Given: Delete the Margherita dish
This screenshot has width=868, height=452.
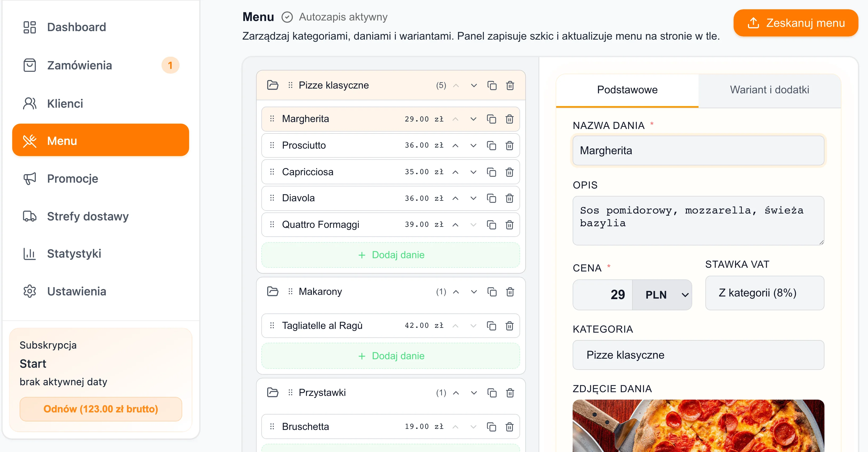Looking at the screenshot, I should pyautogui.click(x=509, y=119).
